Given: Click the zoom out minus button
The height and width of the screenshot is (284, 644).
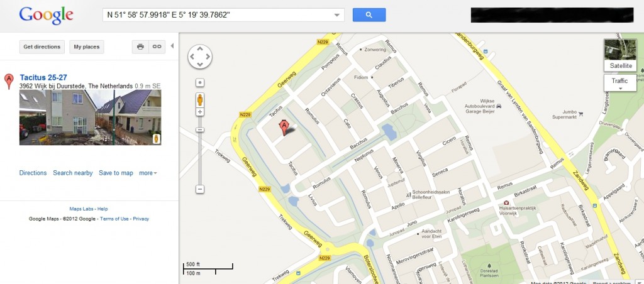Looking at the screenshot, I should click(x=200, y=189).
